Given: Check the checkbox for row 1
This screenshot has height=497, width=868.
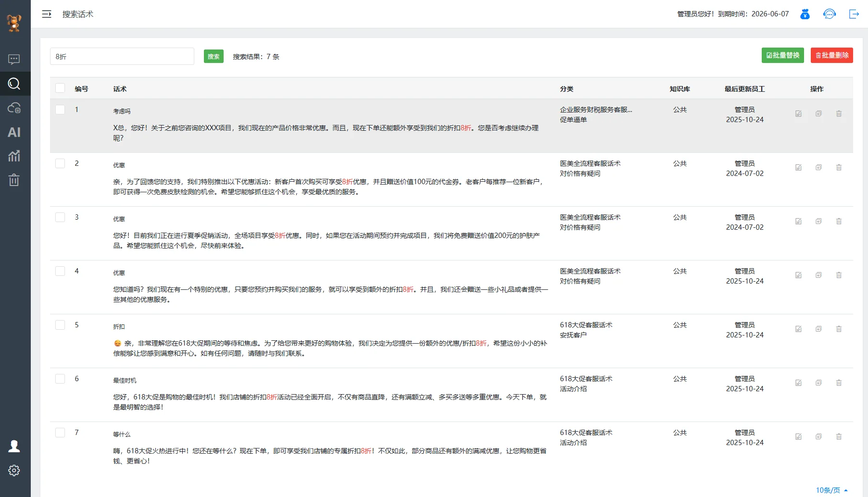Looking at the screenshot, I should click(x=60, y=110).
